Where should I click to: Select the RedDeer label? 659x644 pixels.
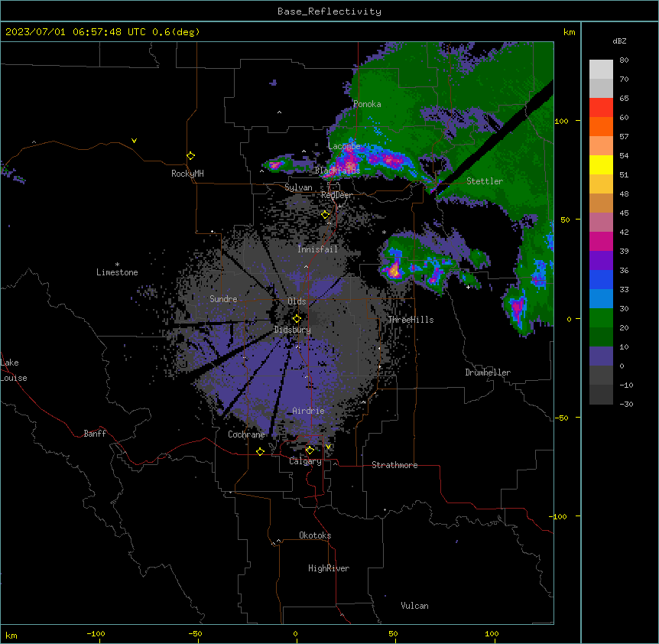tap(337, 195)
